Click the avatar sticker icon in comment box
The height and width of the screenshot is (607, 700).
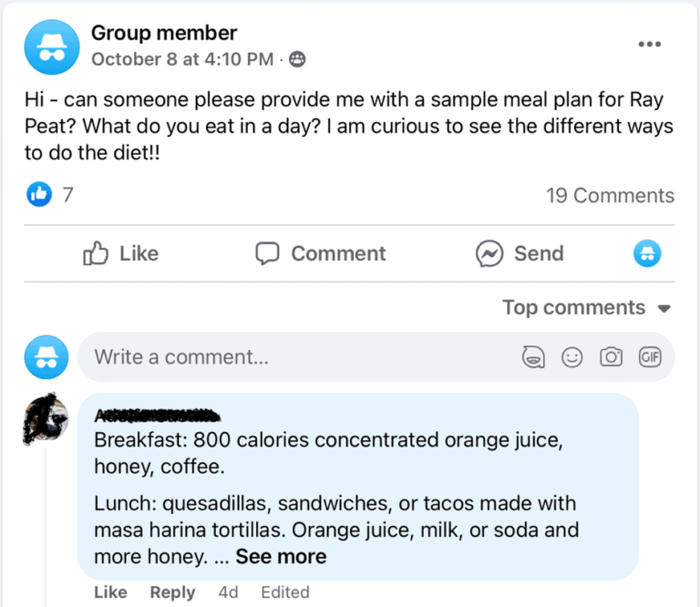click(533, 357)
